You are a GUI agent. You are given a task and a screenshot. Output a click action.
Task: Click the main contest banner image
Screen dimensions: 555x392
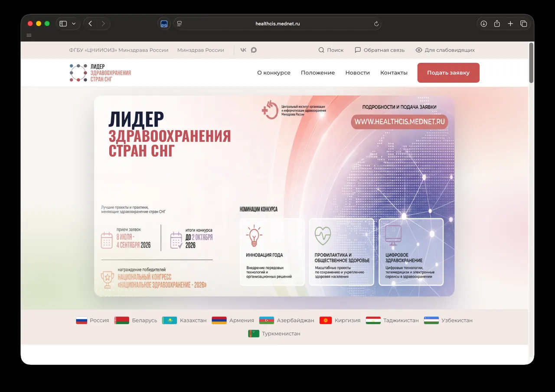point(274,196)
